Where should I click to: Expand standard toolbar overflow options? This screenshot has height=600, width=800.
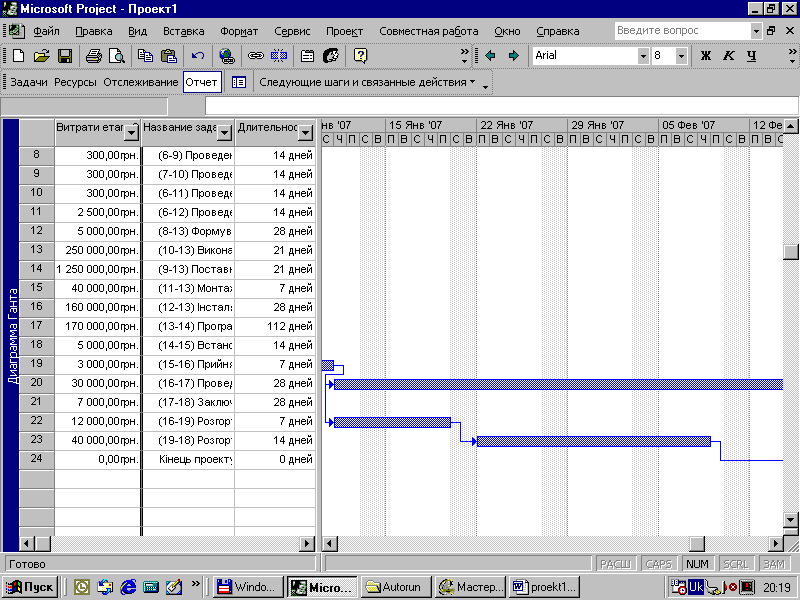point(464,56)
